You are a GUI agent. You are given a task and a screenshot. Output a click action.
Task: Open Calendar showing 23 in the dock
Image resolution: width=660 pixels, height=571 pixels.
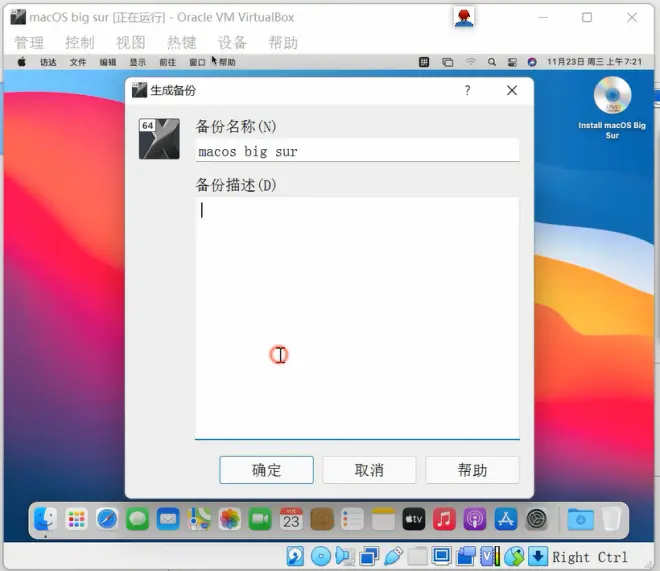291,519
